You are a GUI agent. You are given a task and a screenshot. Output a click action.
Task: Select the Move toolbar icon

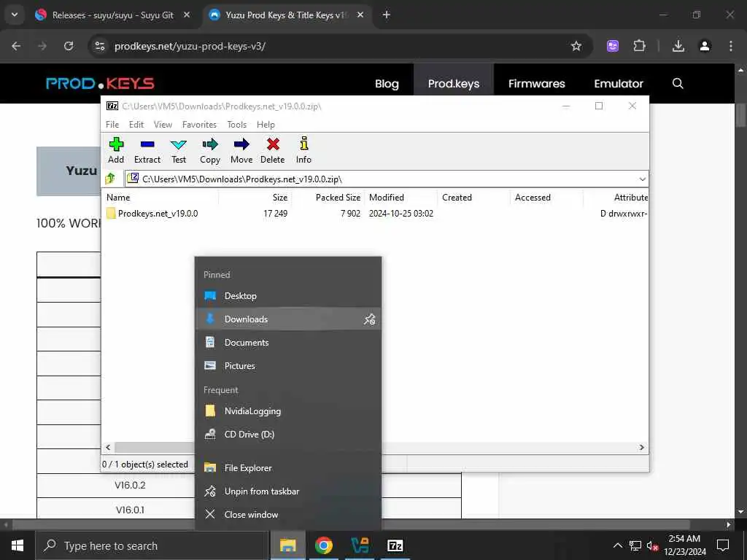[241, 144]
